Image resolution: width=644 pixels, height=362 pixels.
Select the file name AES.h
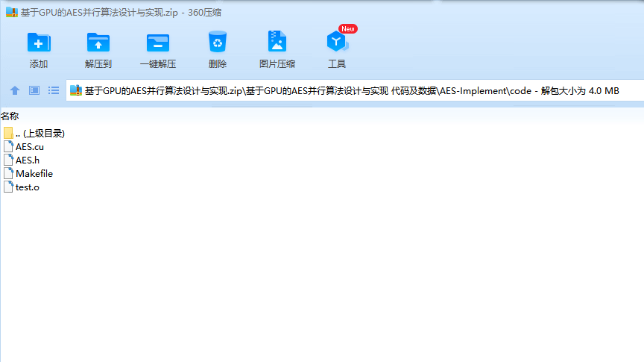[28, 160]
